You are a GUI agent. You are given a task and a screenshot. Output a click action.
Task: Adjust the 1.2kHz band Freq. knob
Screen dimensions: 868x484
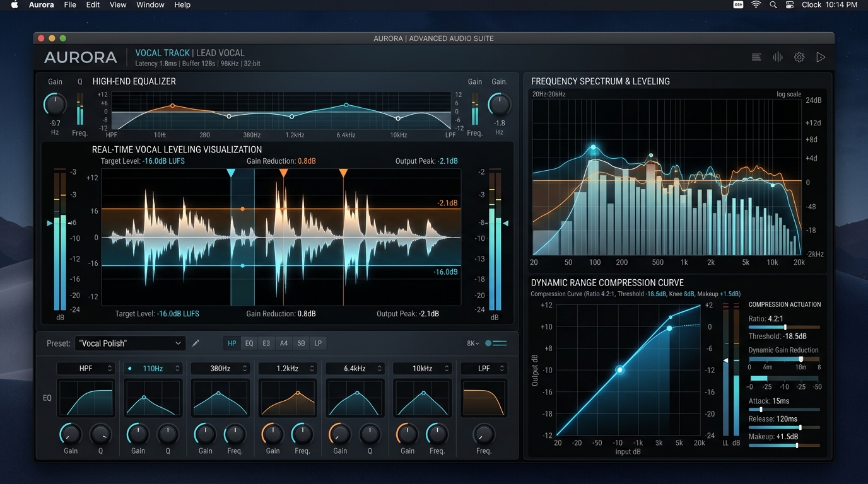[x=302, y=434]
